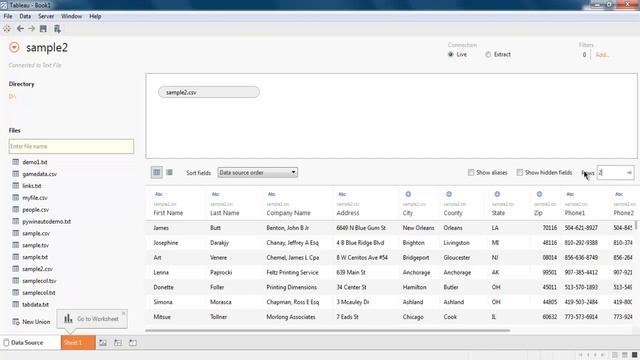Click the globe data type icon above City
This screenshot has height=360, width=640.
coord(408,194)
